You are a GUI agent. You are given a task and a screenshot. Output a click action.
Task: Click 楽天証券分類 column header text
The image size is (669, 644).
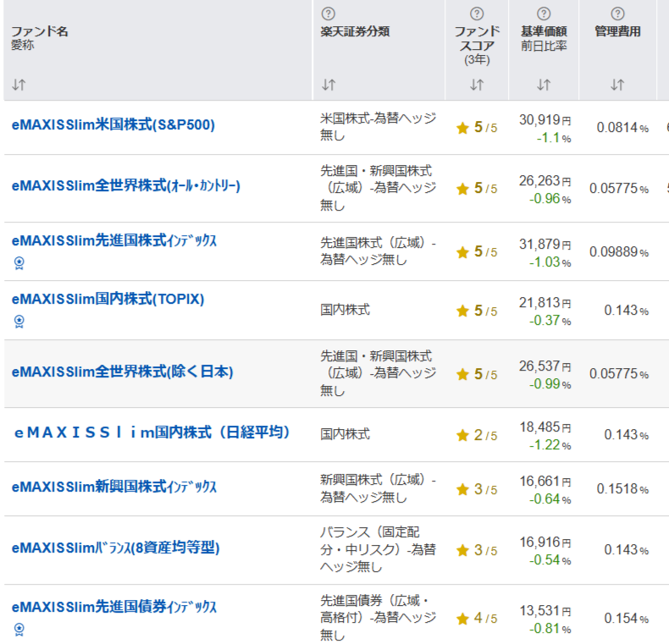click(355, 31)
